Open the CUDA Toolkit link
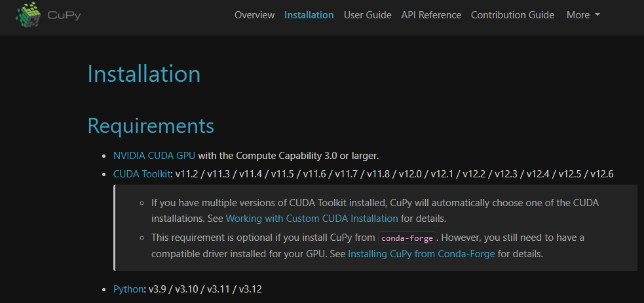644x303 pixels. (142, 174)
